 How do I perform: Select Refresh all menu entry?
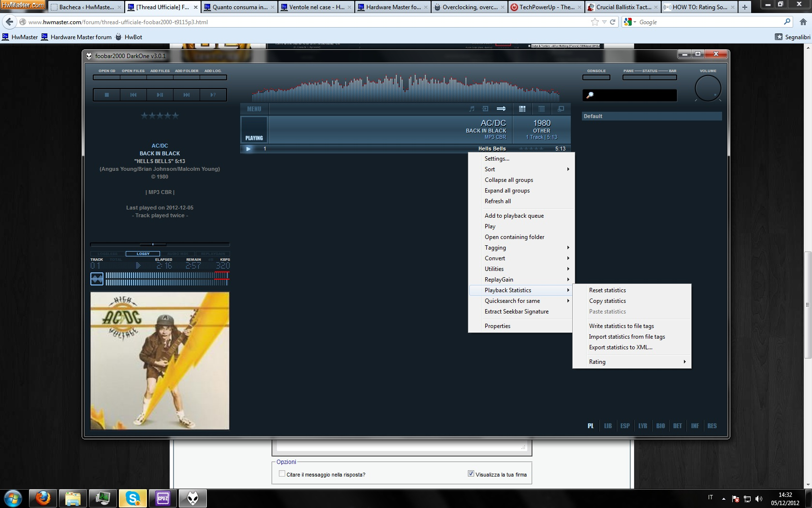click(521, 201)
